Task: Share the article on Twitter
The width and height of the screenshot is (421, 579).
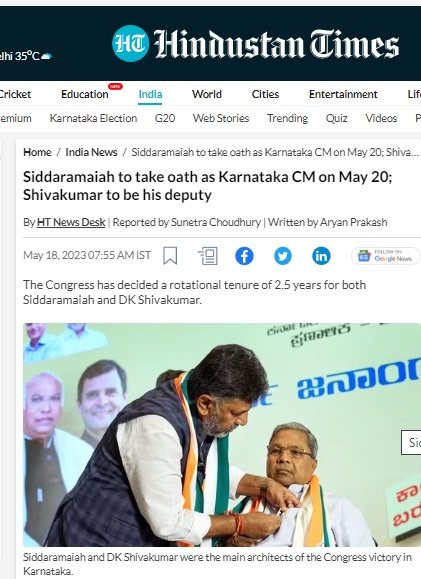Action: tap(283, 256)
